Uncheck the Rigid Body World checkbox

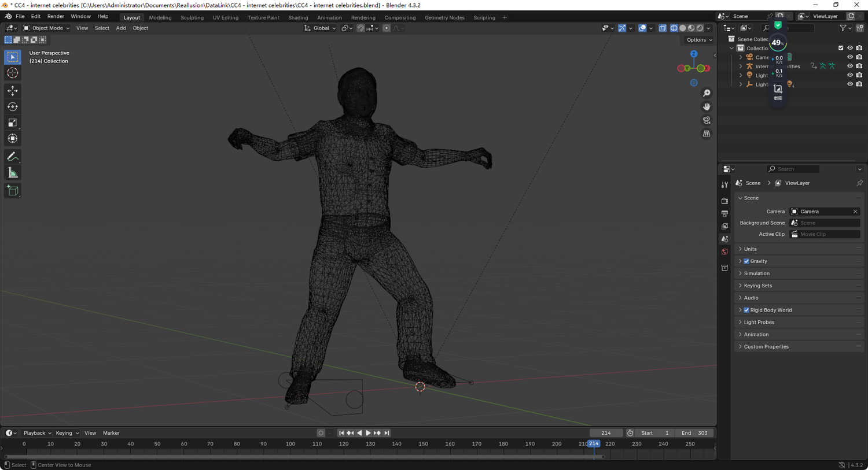click(x=746, y=310)
